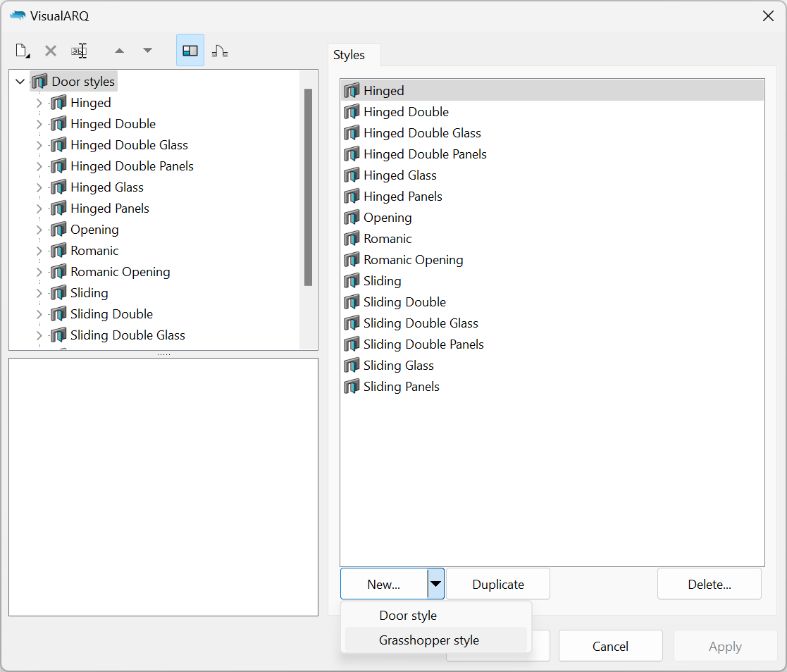
Task: Click the door icon beside Hinged Glass in tree
Action: [x=58, y=187]
